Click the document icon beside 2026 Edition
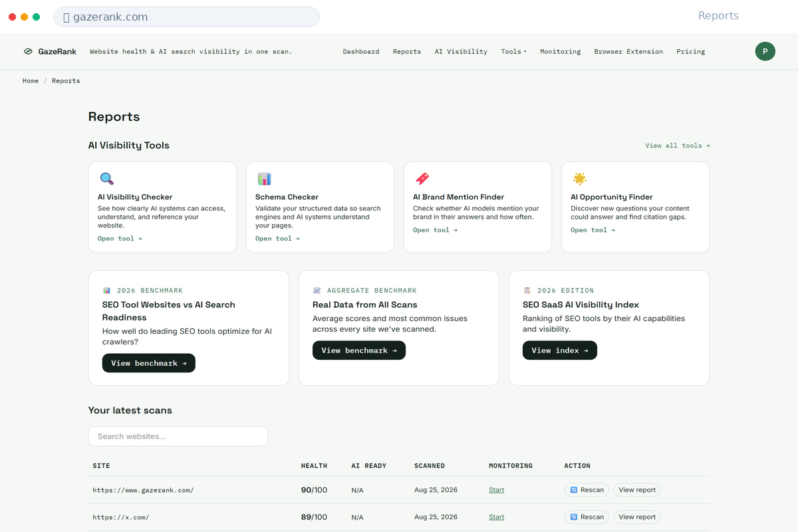Viewport: 798px width, 532px height. [x=527, y=291]
